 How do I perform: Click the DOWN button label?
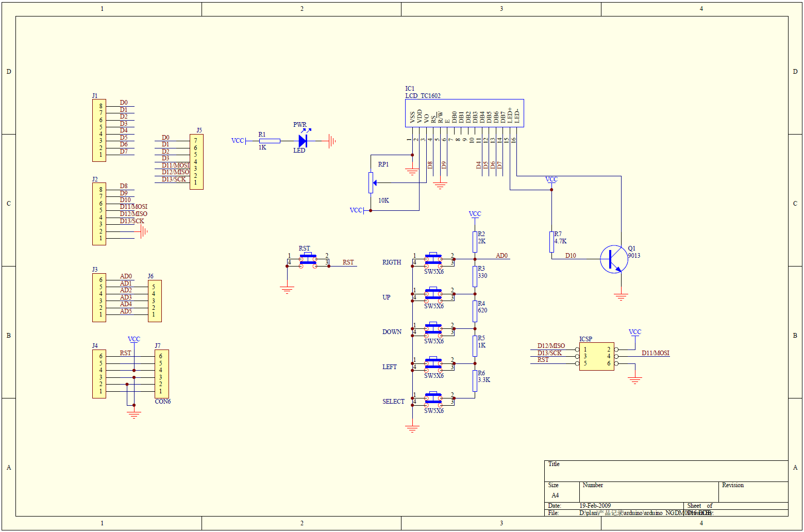392,332
